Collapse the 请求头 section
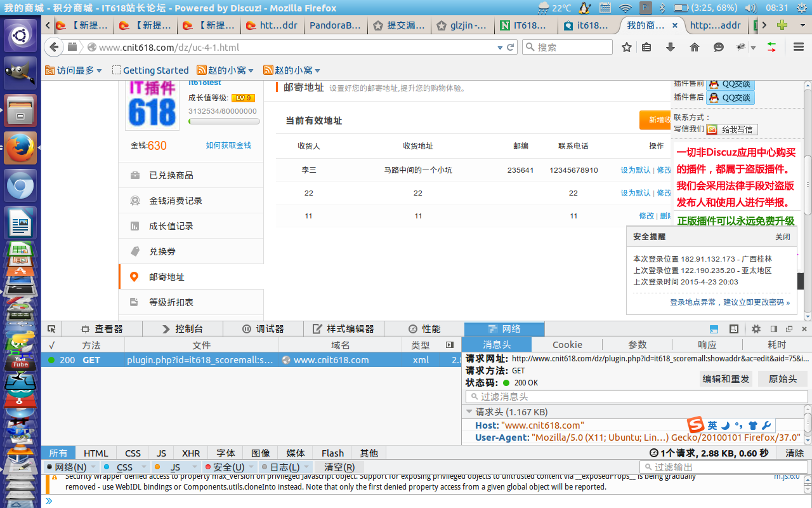Screen dimensions: 812x508 [469, 412]
